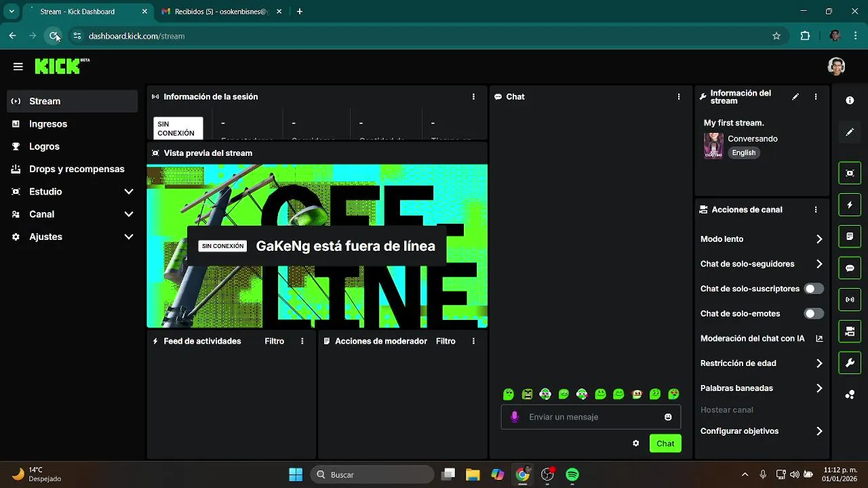Reload the page in the browser
Image resolution: width=868 pixels, height=488 pixels.
[x=54, y=36]
